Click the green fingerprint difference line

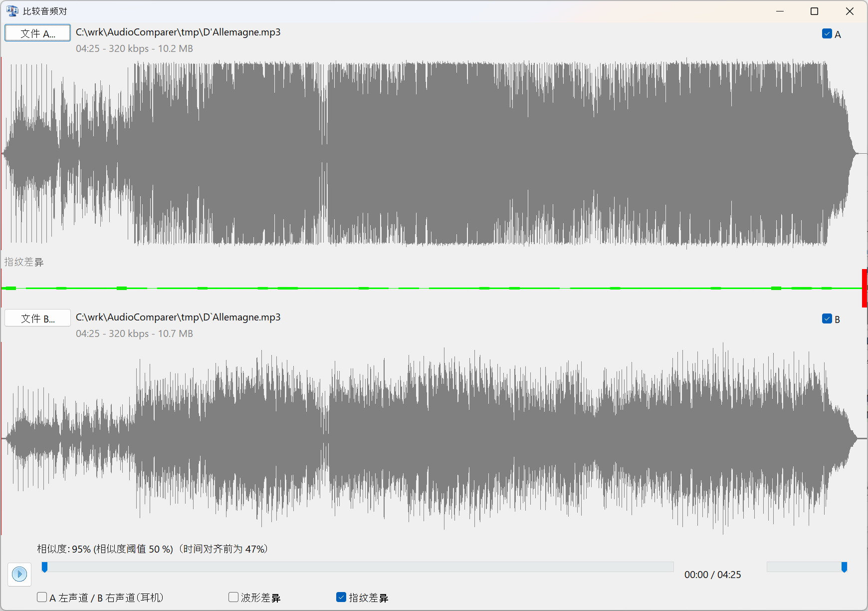pos(432,288)
